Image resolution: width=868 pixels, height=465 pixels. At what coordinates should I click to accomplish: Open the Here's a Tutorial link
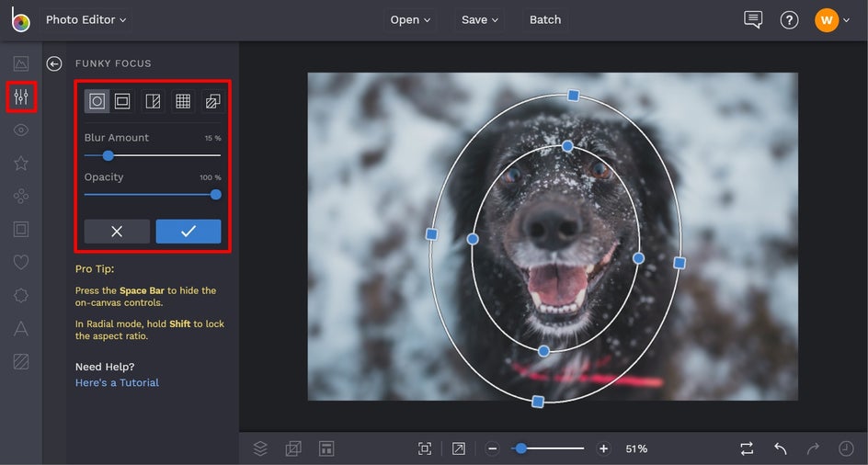pos(117,382)
